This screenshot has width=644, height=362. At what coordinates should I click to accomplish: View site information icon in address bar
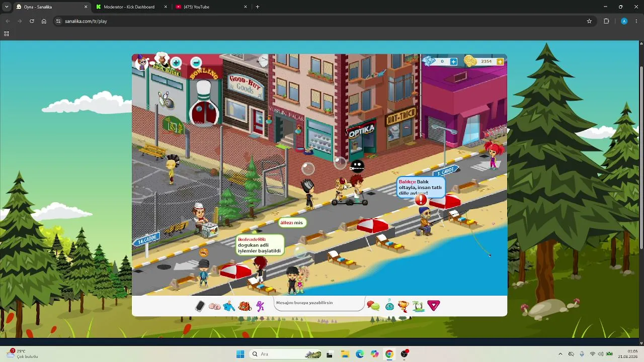tap(58, 21)
